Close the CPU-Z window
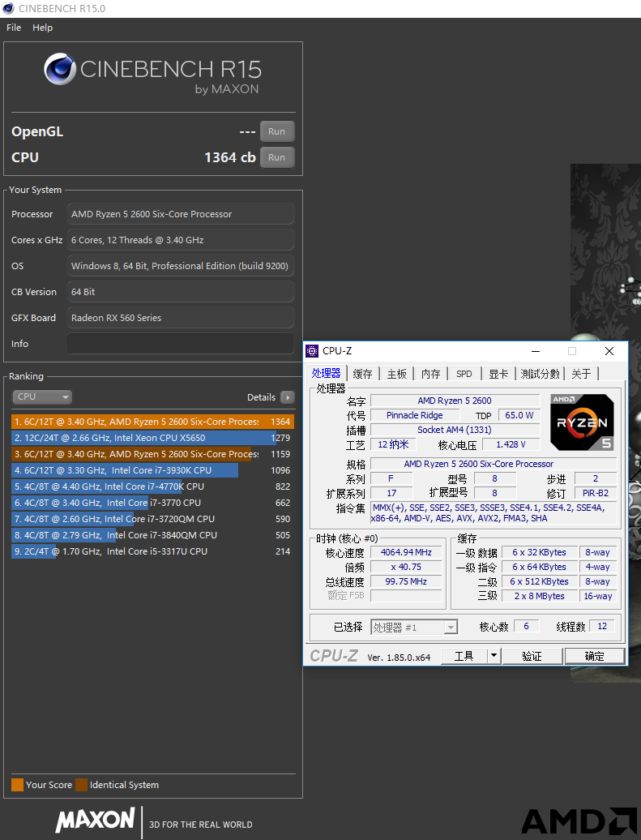This screenshot has width=641, height=840. [x=609, y=351]
